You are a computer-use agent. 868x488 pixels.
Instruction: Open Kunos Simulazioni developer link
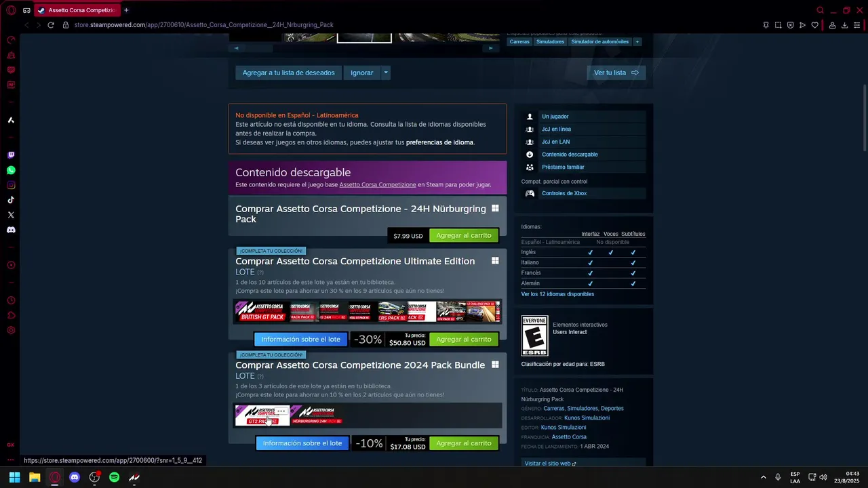[587, 418]
